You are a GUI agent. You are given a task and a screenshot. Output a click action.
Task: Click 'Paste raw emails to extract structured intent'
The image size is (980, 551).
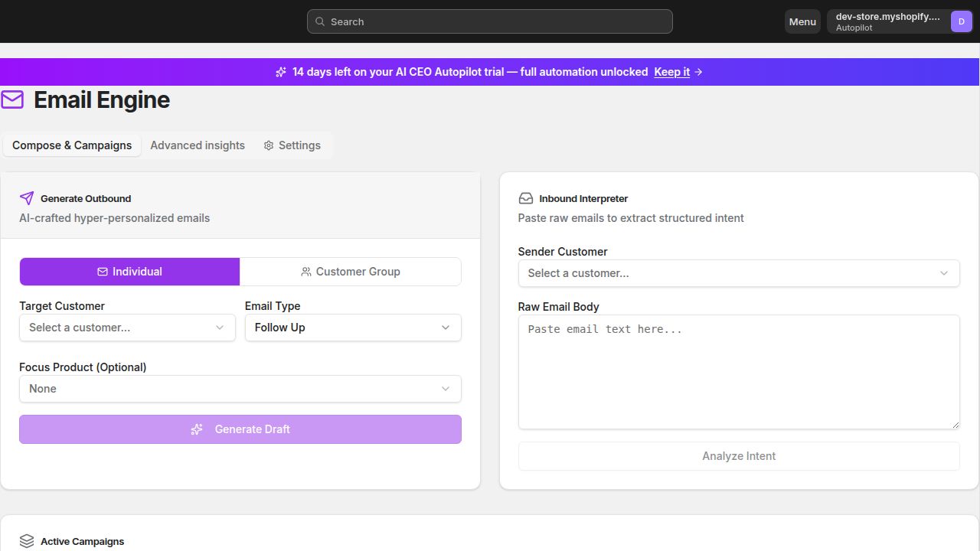631,218
